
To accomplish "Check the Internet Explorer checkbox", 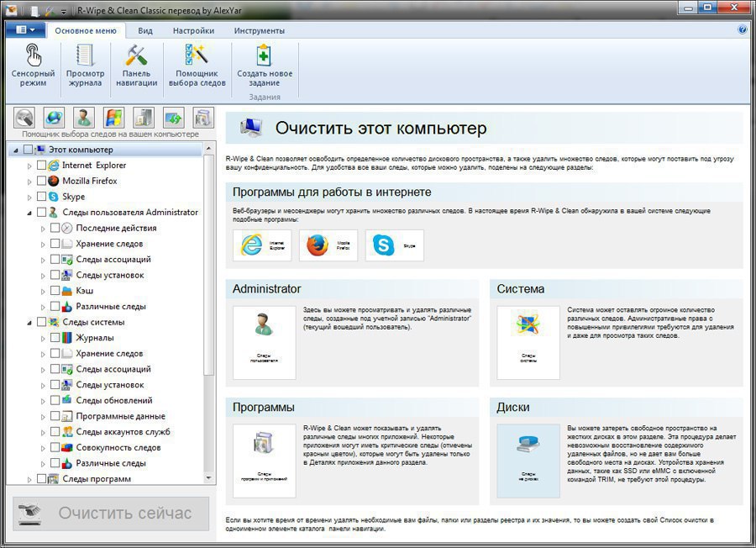I will coord(41,165).
